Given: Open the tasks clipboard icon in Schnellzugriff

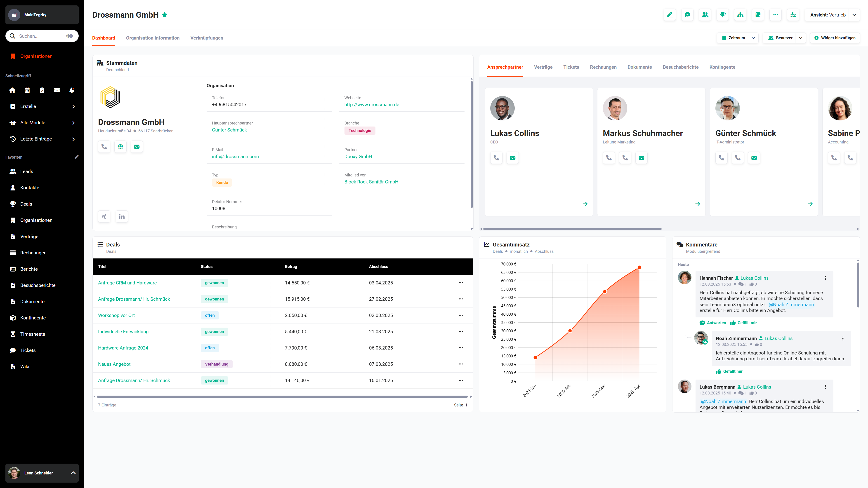Looking at the screenshot, I should click(x=42, y=90).
